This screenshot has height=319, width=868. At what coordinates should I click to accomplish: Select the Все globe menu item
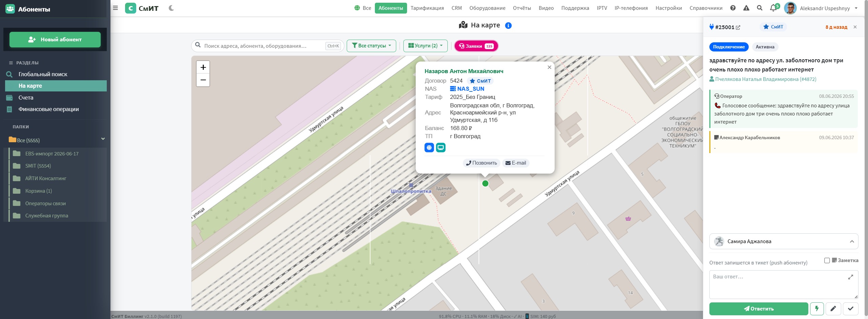(363, 8)
